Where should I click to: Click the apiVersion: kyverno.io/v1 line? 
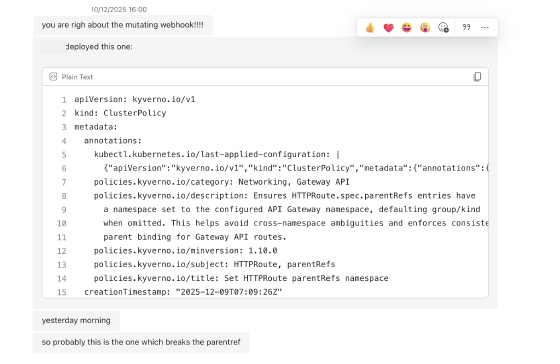click(135, 99)
